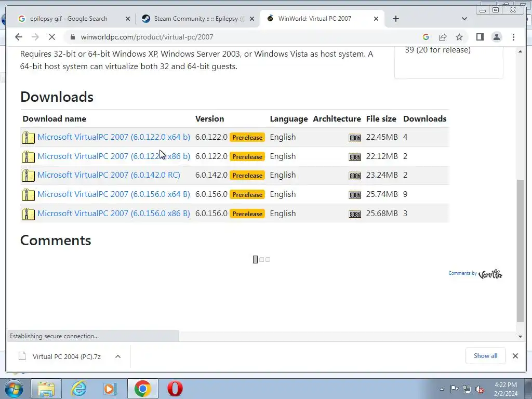
Task: Expand the tab search dropdown arrow
Action: pyautogui.click(x=464, y=19)
